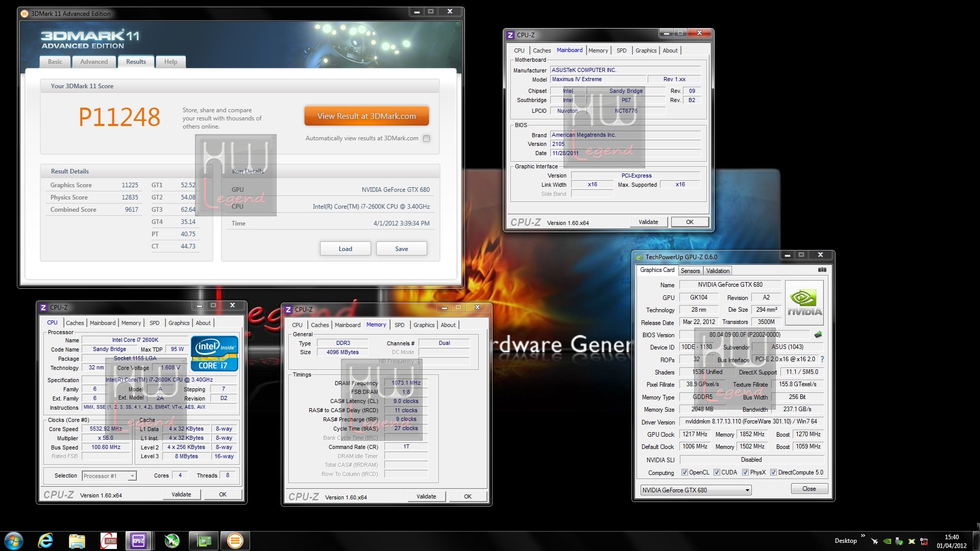The height and width of the screenshot is (551, 980).
Task: Click OK in the Memory CPU-Z window
Action: (468, 496)
